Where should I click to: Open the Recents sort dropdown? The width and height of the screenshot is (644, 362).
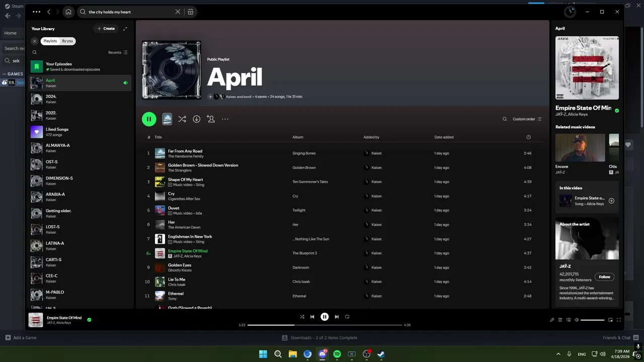(118, 52)
